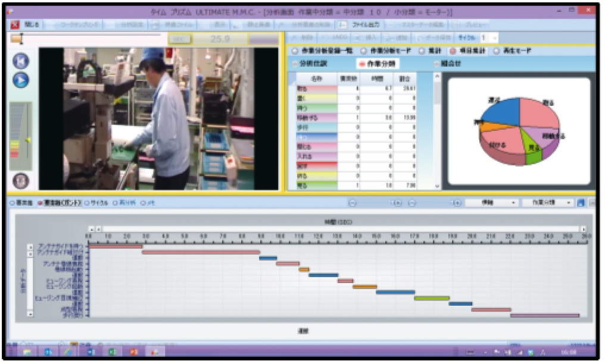Rewind the video to the start

point(21,61)
